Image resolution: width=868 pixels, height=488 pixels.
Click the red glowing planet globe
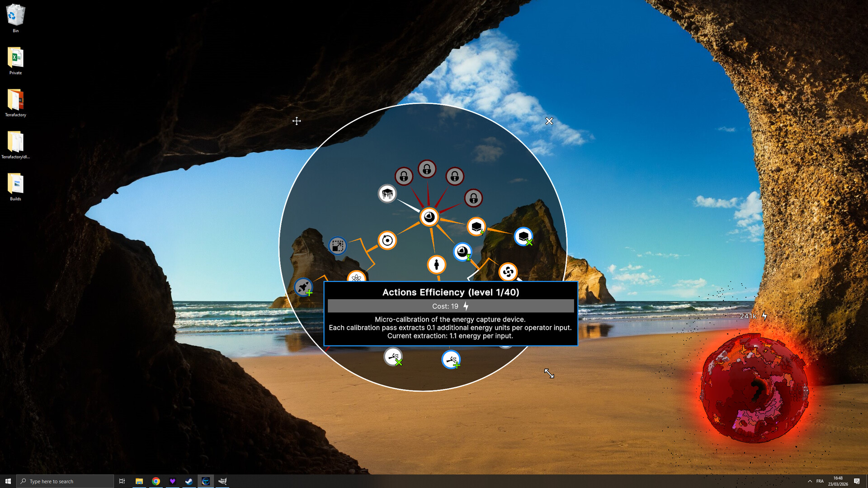click(x=754, y=389)
